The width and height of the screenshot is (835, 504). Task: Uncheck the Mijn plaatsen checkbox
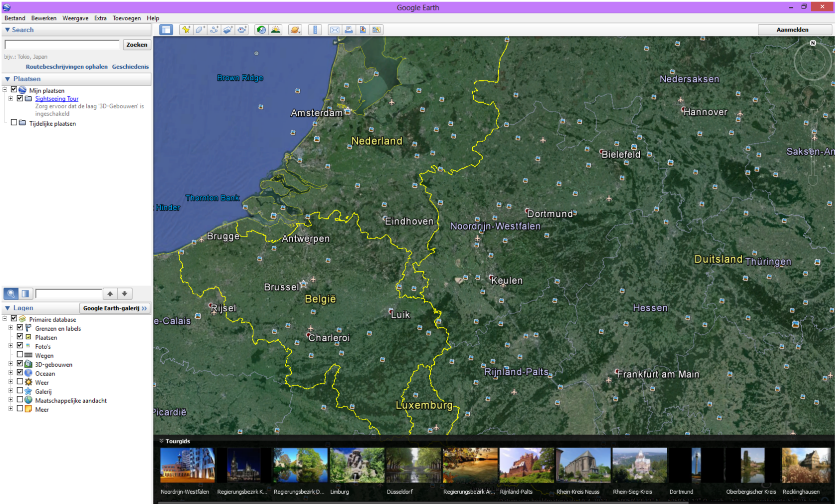point(14,90)
